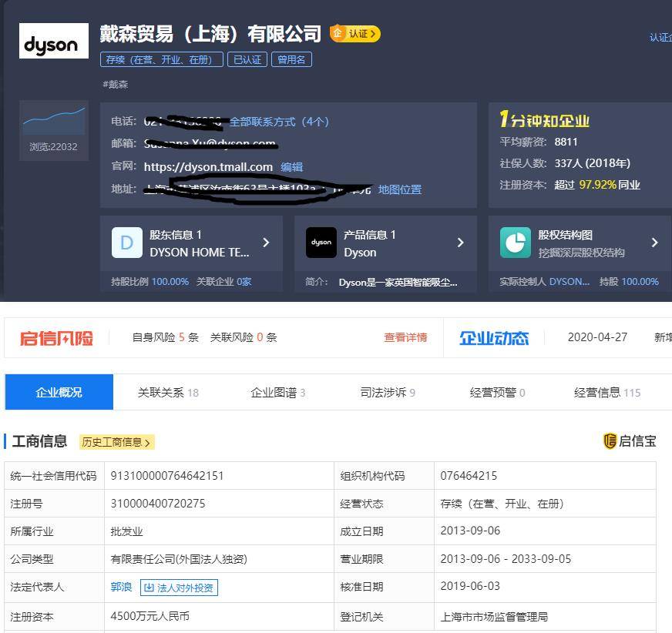Go to the 司法涉诉 tab
This screenshot has height=633, width=672.
[388, 392]
